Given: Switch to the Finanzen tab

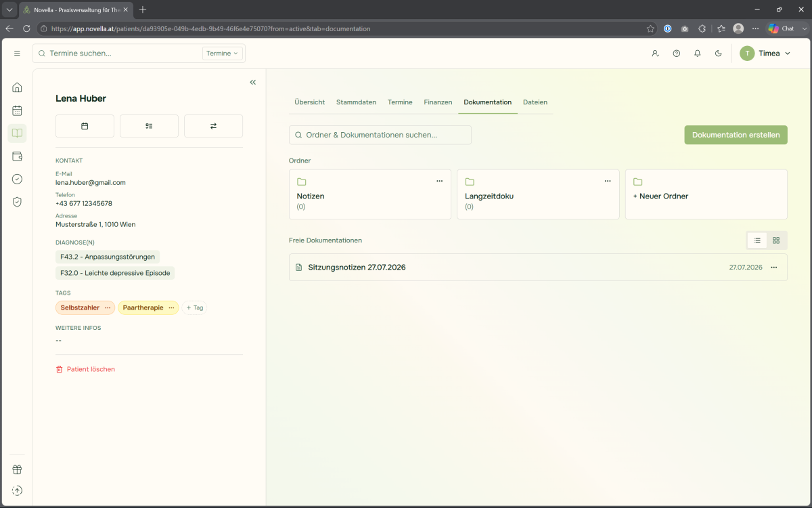Looking at the screenshot, I should tap(438, 102).
